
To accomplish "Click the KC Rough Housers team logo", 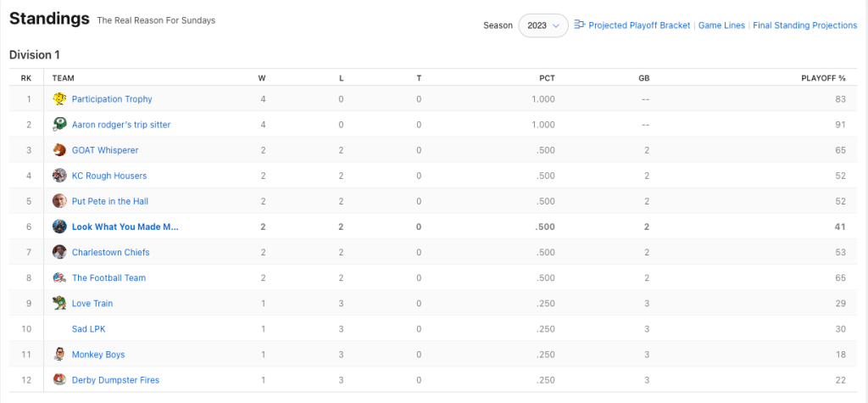I will 59,176.
